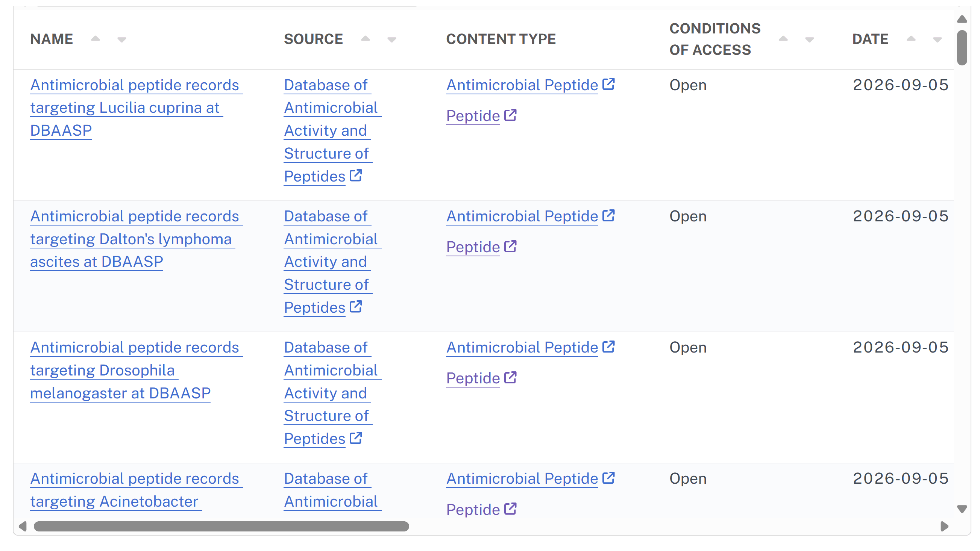Viewport: 980px width, 551px height.
Task: Sort Name column ascending
Action: point(96,38)
